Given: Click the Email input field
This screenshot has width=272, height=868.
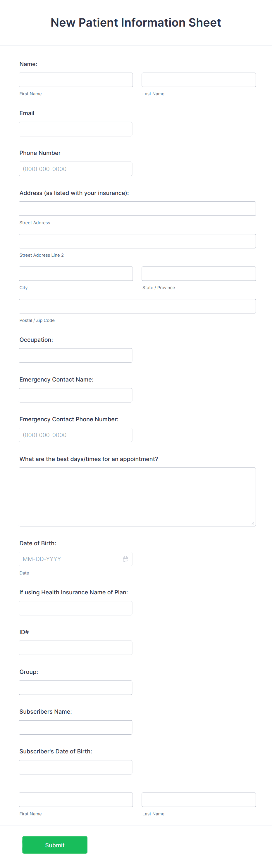Looking at the screenshot, I should (75, 129).
